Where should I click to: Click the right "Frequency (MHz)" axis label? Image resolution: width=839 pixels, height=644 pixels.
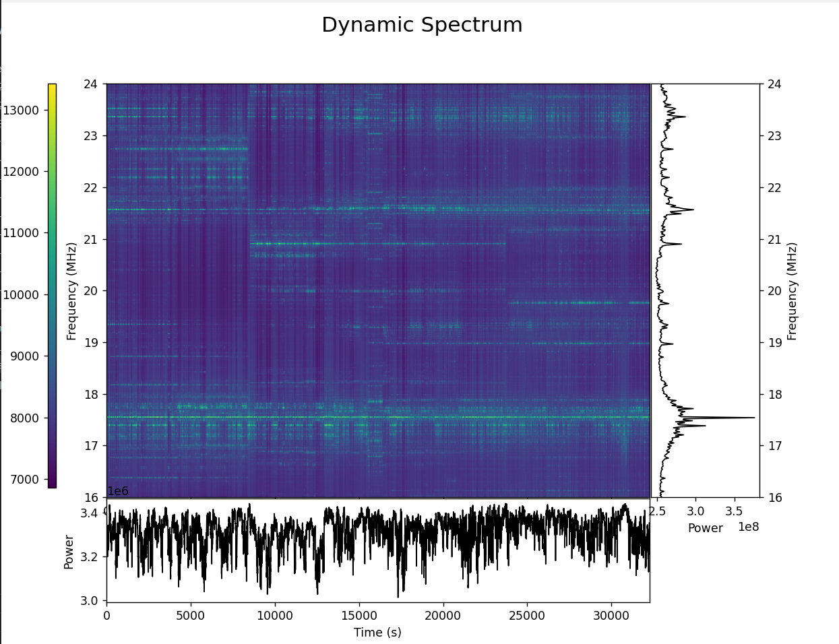(x=792, y=291)
